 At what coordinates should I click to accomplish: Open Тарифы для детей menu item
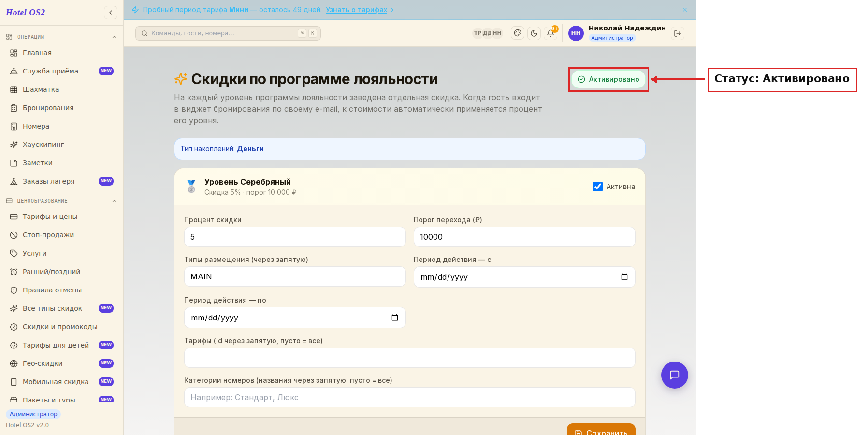pyautogui.click(x=61, y=345)
